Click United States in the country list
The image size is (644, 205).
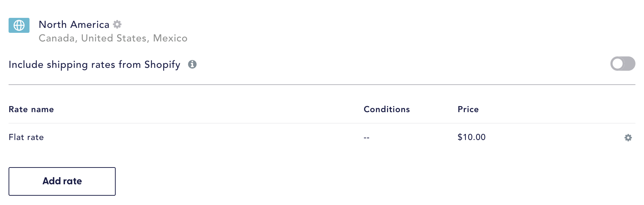(114, 38)
